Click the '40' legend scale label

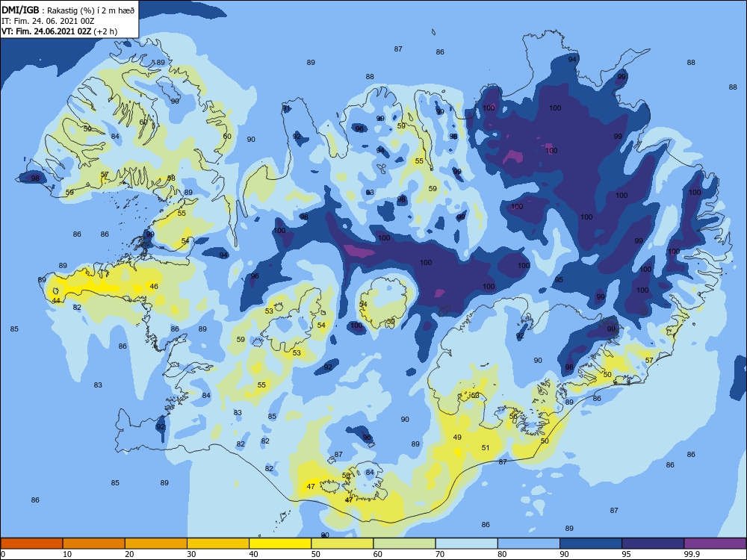[253, 554]
